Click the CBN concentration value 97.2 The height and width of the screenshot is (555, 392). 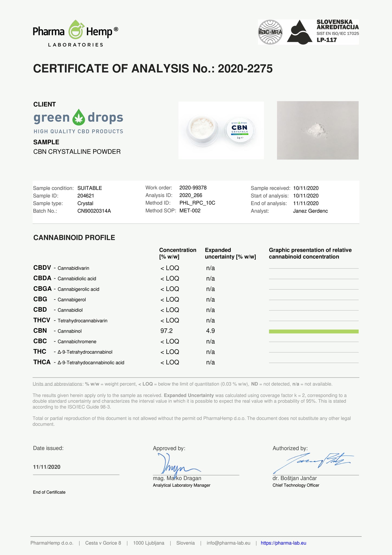tap(166, 331)
